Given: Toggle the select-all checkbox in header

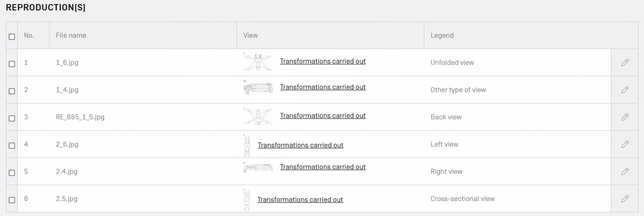Looking at the screenshot, I should tap(12, 37).
